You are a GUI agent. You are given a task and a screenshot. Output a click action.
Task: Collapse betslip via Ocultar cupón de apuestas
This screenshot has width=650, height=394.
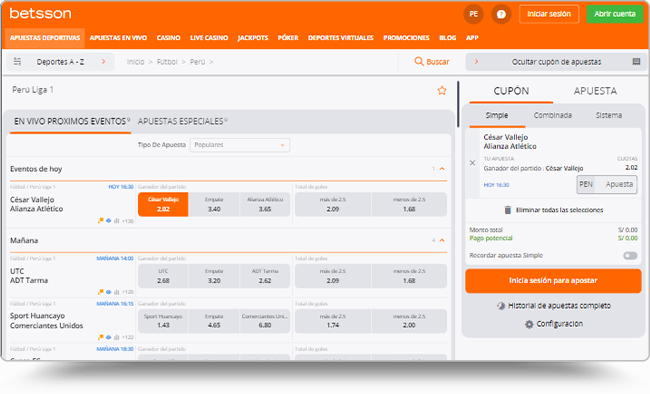[x=556, y=62]
